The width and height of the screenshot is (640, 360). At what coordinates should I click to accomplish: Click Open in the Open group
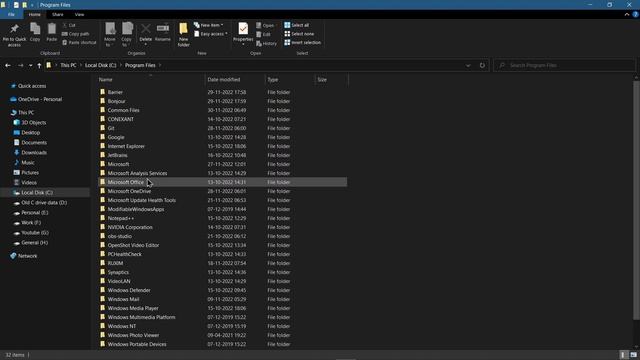click(265, 25)
